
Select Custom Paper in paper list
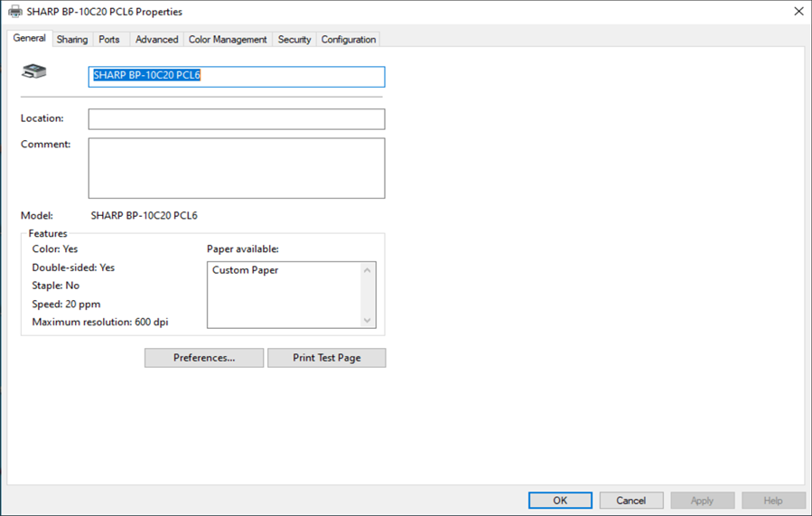coord(245,270)
